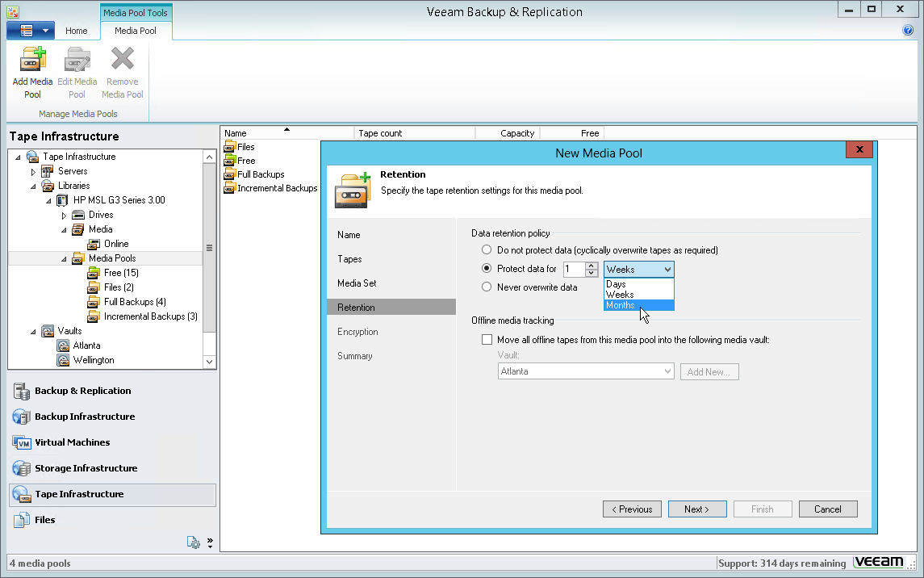The height and width of the screenshot is (578, 924).
Task: Select the Incremental Backups icon in the list
Action: click(230, 189)
